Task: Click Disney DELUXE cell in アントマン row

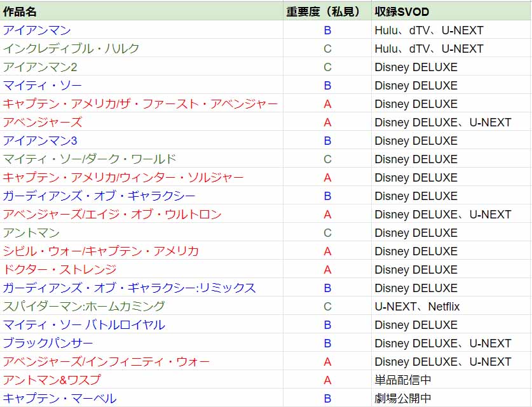Action: point(451,232)
